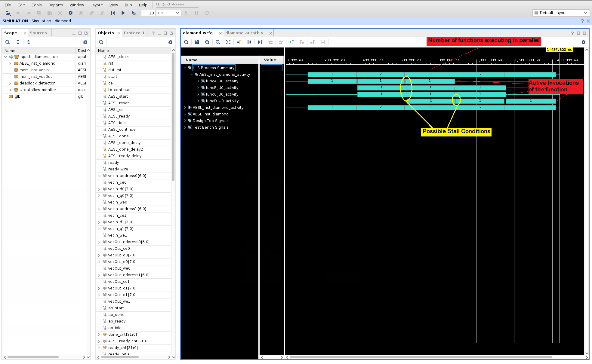The height and width of the screenshot is (364, 592).
Task: Expand all items in the Scope panel
Action: point(29,42)
